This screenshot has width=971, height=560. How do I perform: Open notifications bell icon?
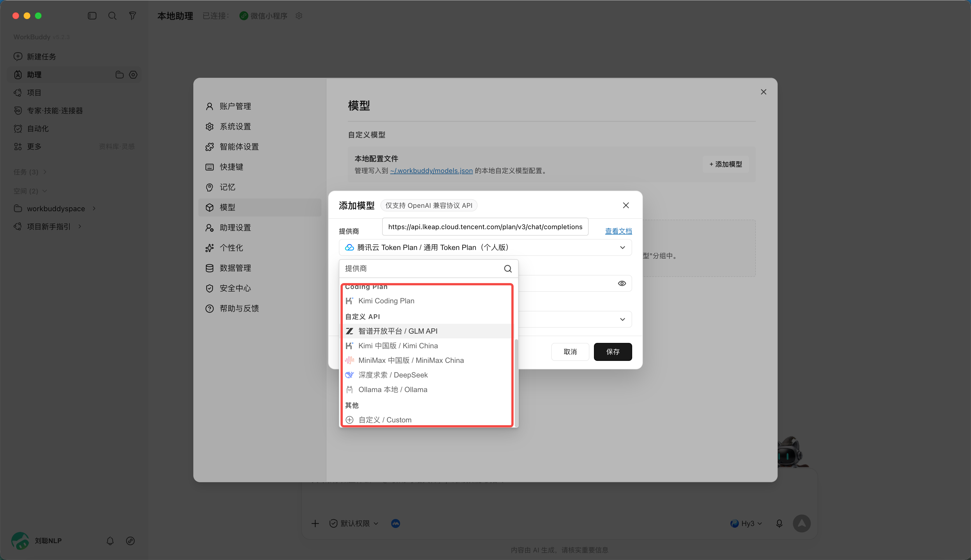coord(110,541)
